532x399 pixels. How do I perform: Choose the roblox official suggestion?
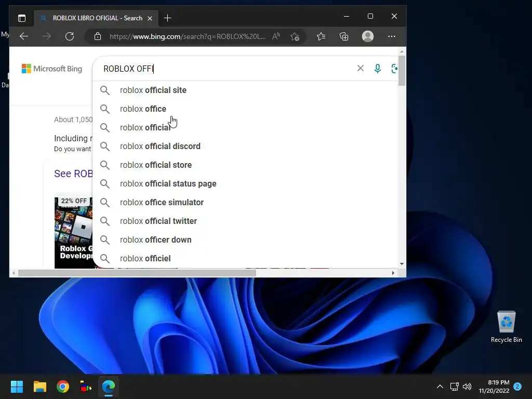click(245, 128)
